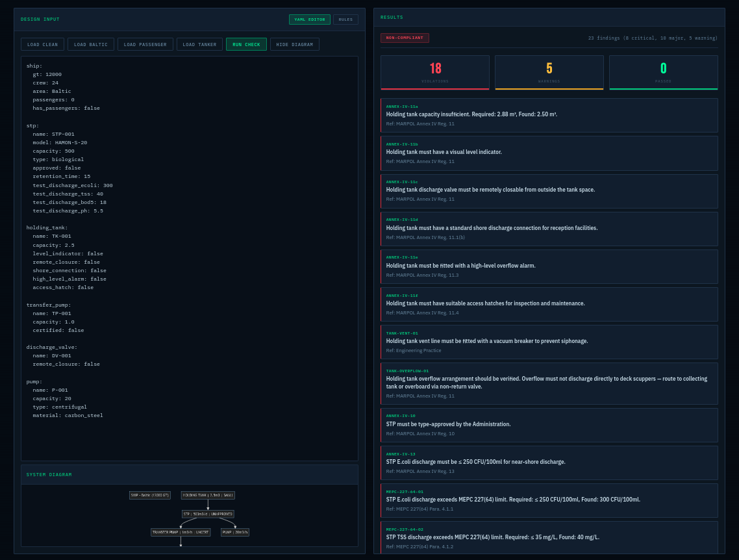Select the TANK-VENT-01 vacuum breaker finding

tap(549, 342)
